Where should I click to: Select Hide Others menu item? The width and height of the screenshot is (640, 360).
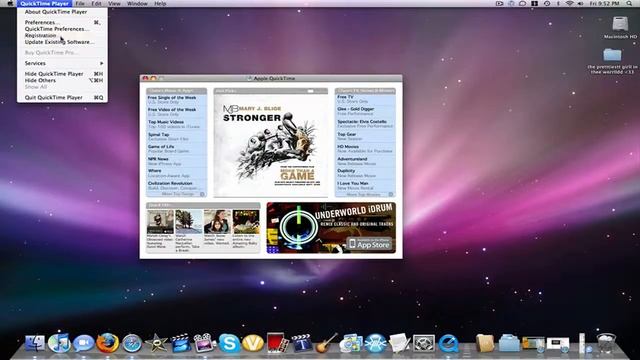click(x=62, y=80)
